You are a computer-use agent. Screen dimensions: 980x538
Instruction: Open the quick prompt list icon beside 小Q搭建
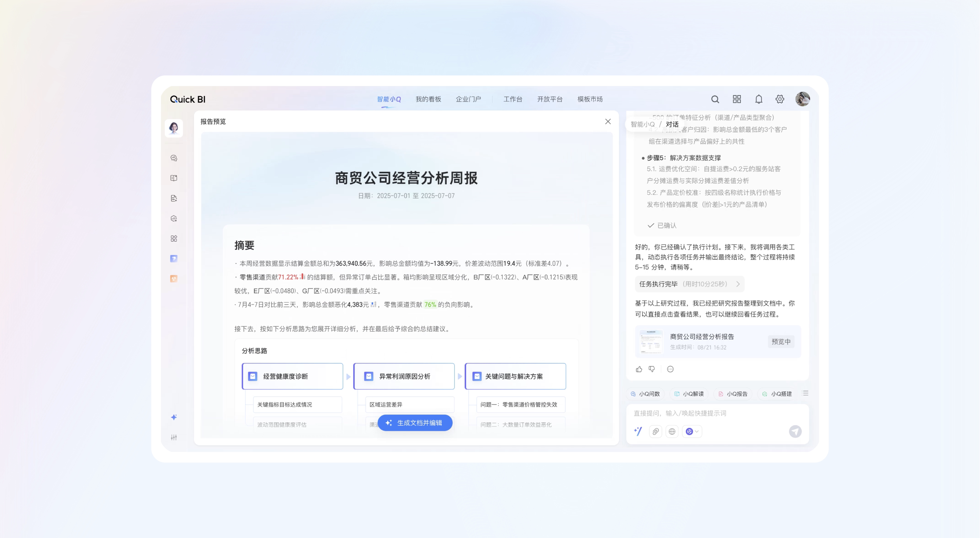click(x=805, y=393)
